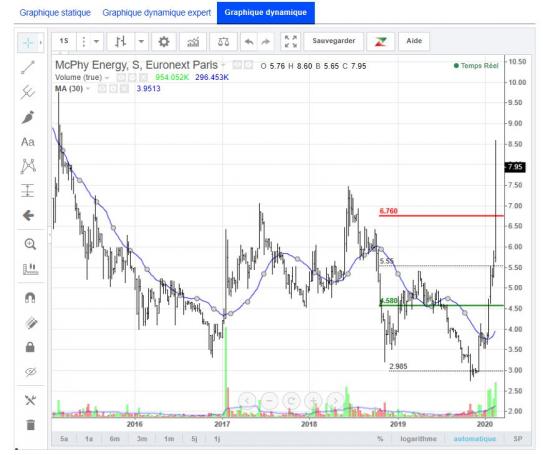Expand the cursor tool options arrow
The width and height of the screenshot is (543, 455).
(x=41, y=43)
